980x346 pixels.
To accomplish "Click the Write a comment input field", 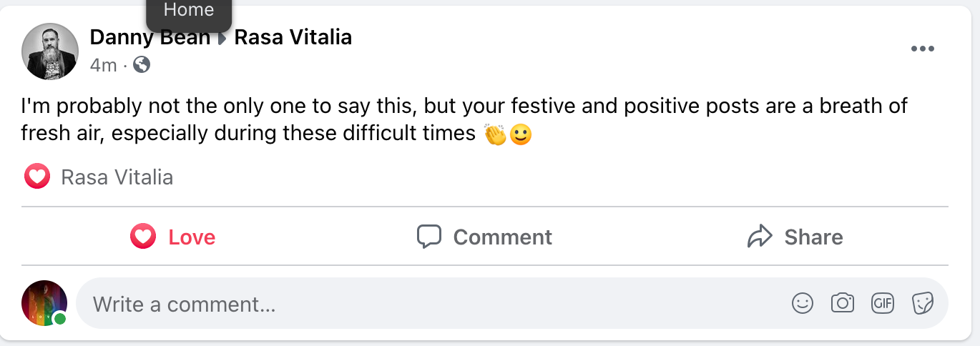I will [429, 305].
